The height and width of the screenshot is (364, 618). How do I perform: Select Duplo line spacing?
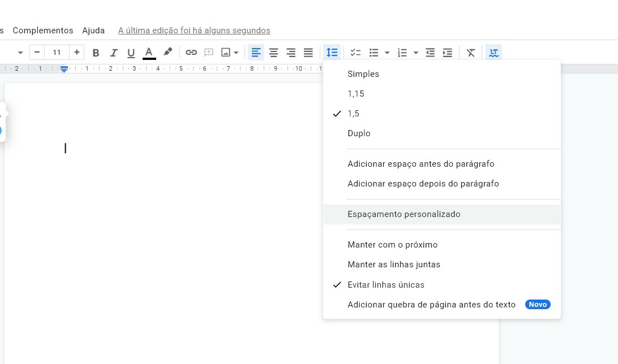tap(442, 133)
